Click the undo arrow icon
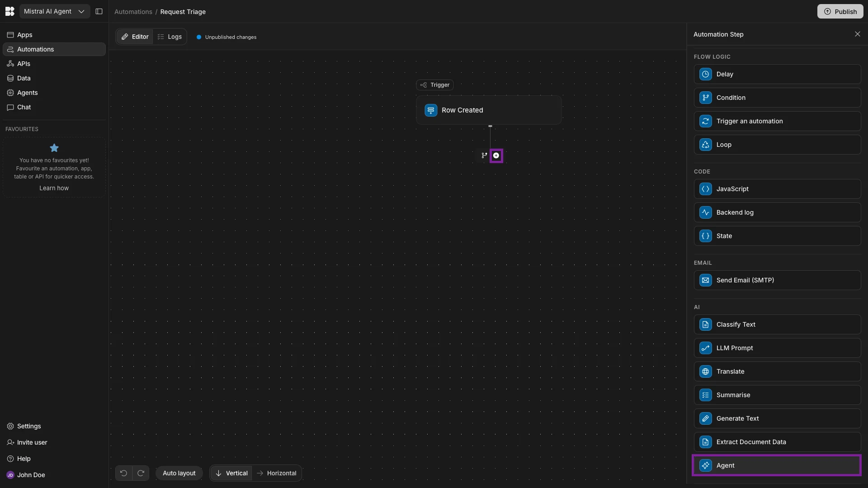This screenshot has width=868, height=488. (x=123, y=473)
